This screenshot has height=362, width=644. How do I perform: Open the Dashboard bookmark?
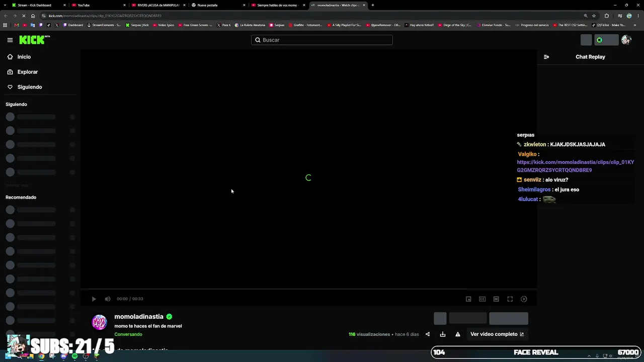[x=73, y=25]
